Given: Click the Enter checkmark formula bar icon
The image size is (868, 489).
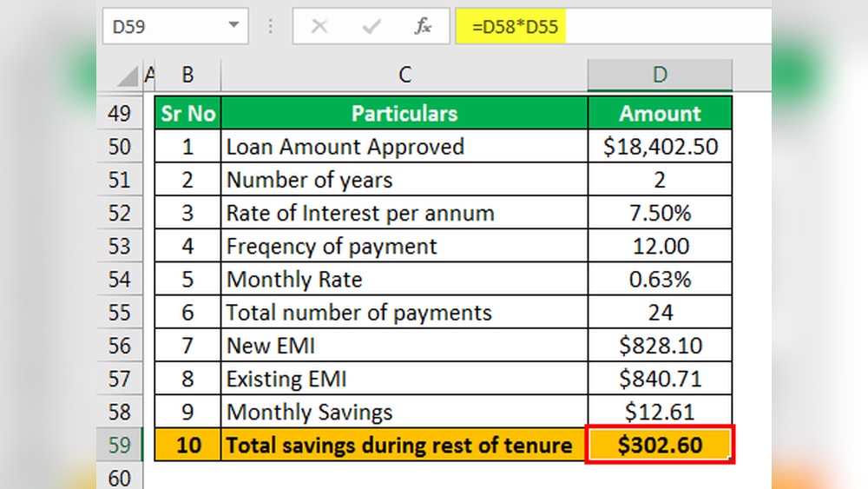Looking at the screenshot, I should pyautogui.click(x=371, y=26).
